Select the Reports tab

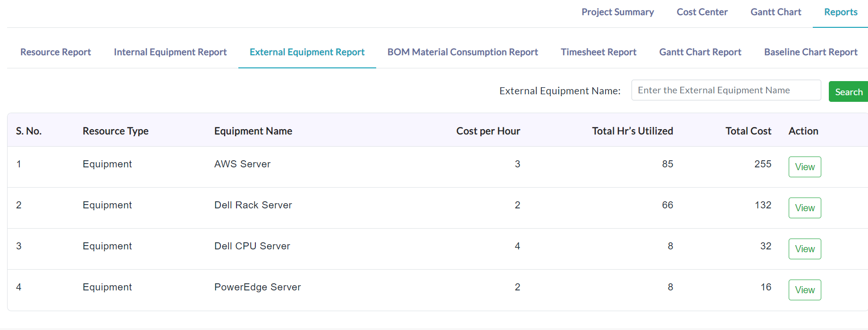coord(841,12)
